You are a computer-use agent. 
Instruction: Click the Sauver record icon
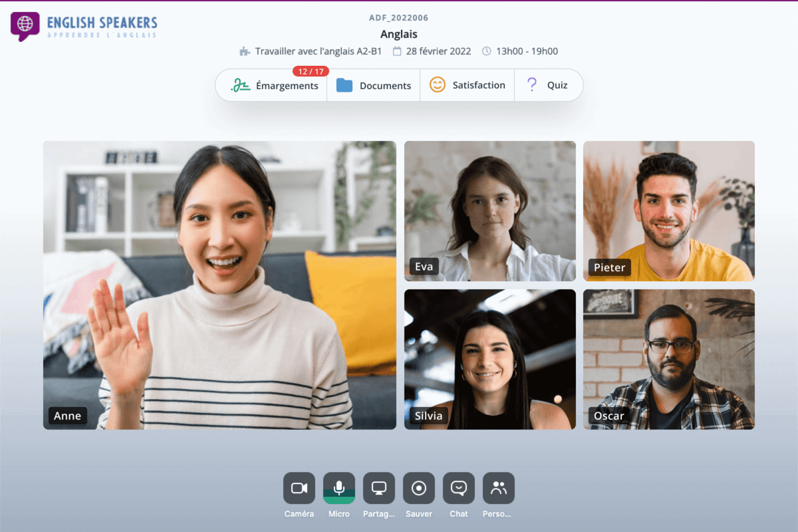[418, 487]
